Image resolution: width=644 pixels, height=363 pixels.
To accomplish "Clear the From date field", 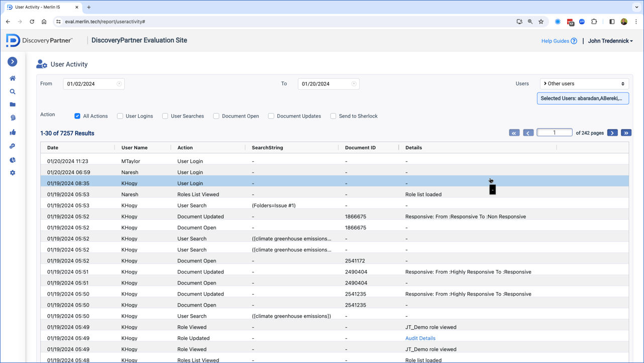I will pyautogui.click(x=119, y=84).
